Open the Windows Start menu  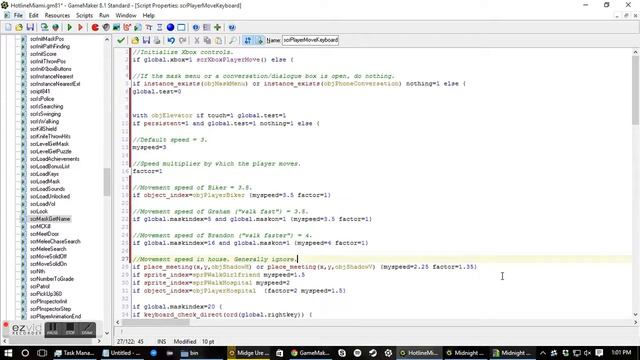(x=8, y=353)
